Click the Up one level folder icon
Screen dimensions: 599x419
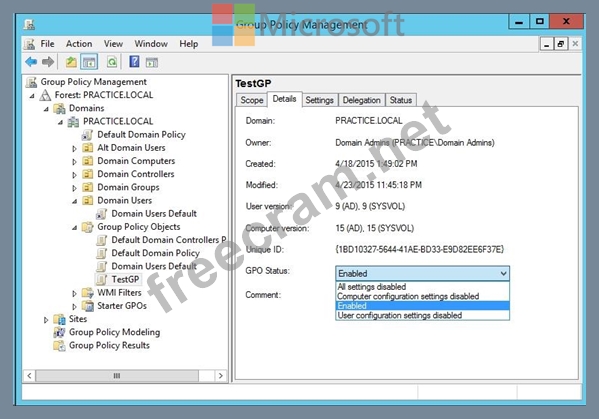point(71,62)
